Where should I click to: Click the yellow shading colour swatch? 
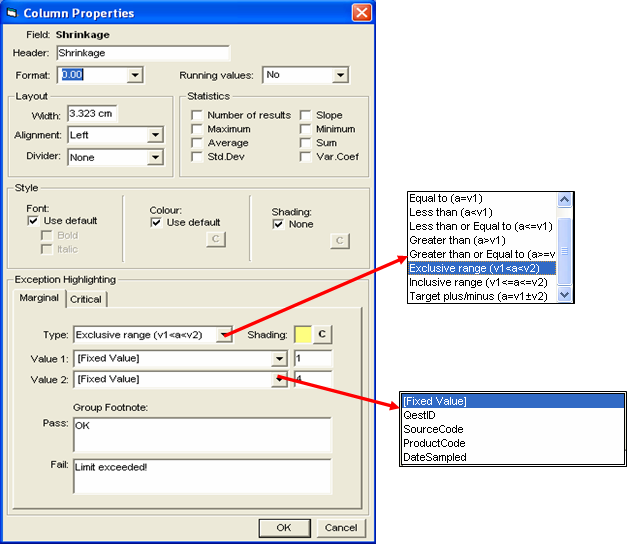pos(302,334)
